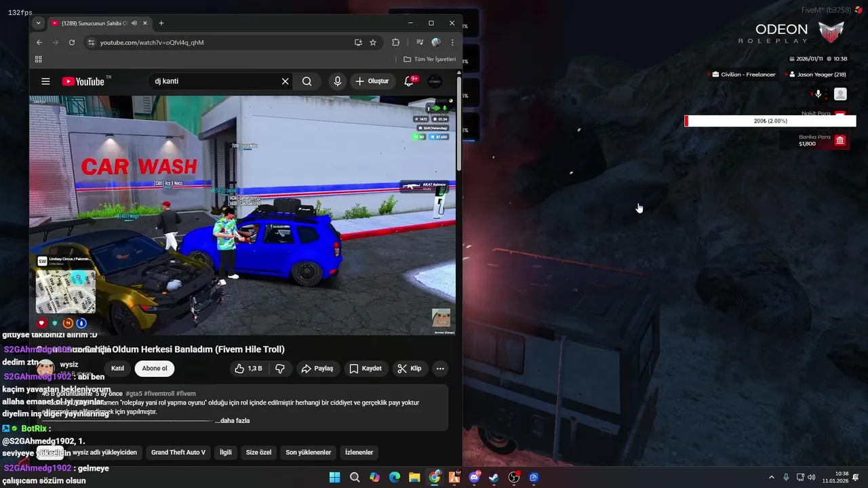The width and height of the screenshot is (868, 488).
Task: Reload the YouTube page
Action: pyautogui.click(x=72, y=42)
